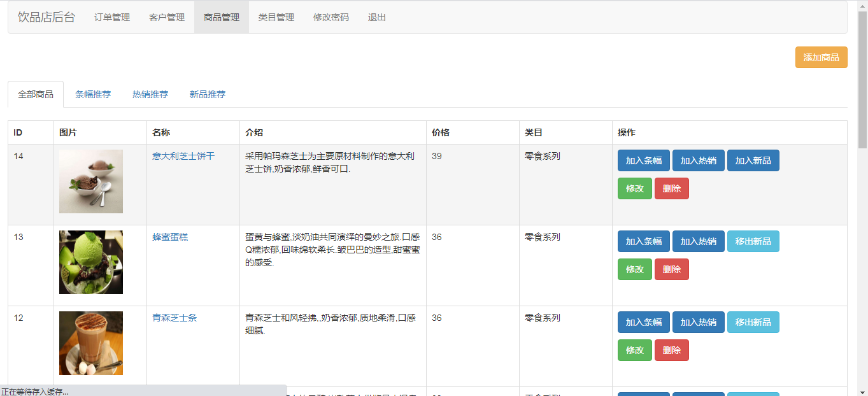Open 订单管理 in the navbar
Image resolution: width=868 pixels, height=396 pixels.
[112, 17]
